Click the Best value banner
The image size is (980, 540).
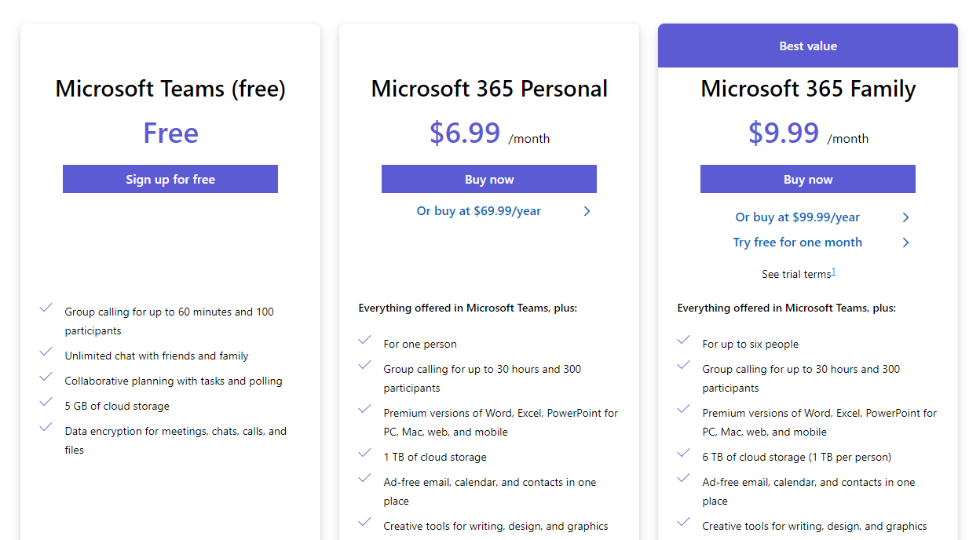pos(808,46)
